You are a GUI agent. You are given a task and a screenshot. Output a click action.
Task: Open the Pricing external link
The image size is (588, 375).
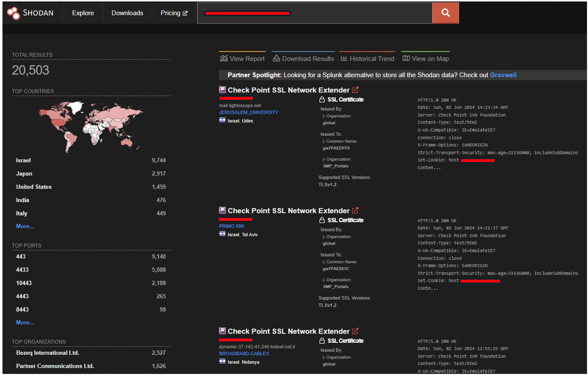(174, 13)
